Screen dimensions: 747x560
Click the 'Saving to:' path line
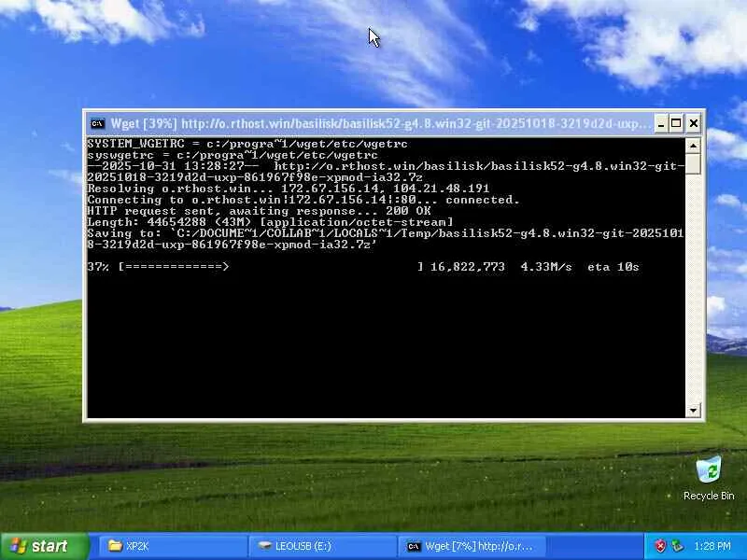pos(386,239)
